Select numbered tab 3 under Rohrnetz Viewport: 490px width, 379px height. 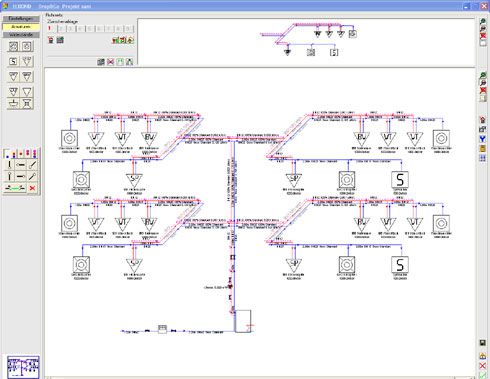coord(71,29)
